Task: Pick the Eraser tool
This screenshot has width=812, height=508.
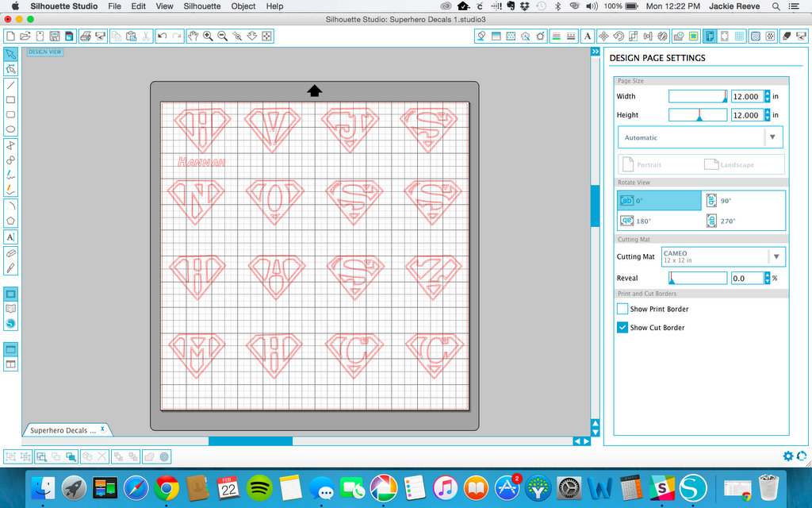Action: pos(10,252)
